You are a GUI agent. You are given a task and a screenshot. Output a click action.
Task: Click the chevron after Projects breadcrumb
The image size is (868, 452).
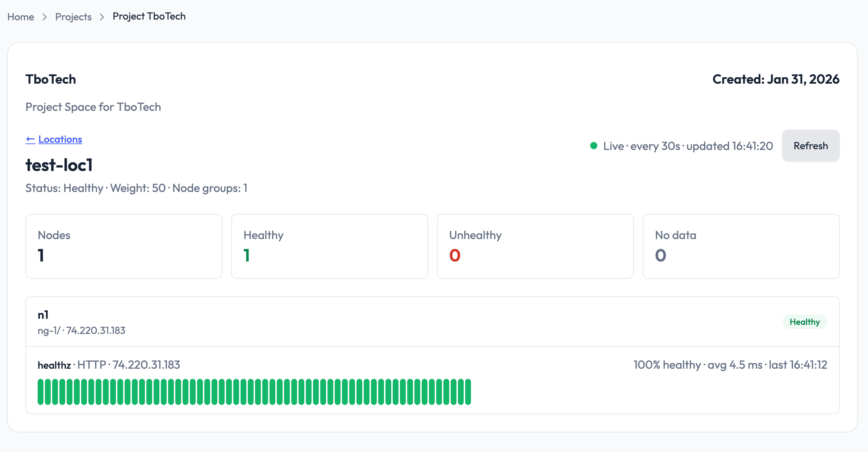[102, 17]
